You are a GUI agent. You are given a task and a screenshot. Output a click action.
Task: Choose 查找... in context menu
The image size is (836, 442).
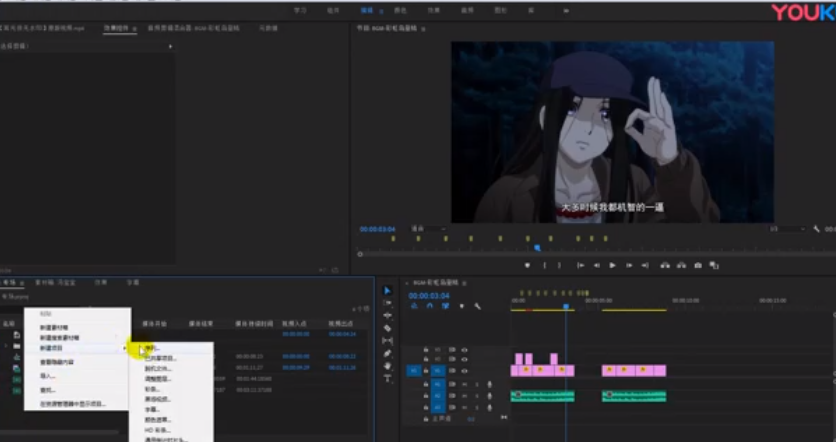[x=47, y=390]
